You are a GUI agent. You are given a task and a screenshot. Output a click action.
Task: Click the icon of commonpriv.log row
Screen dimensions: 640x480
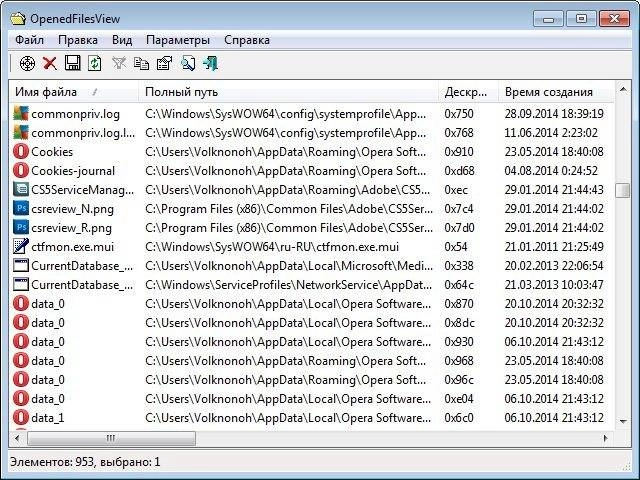[21, 113]
